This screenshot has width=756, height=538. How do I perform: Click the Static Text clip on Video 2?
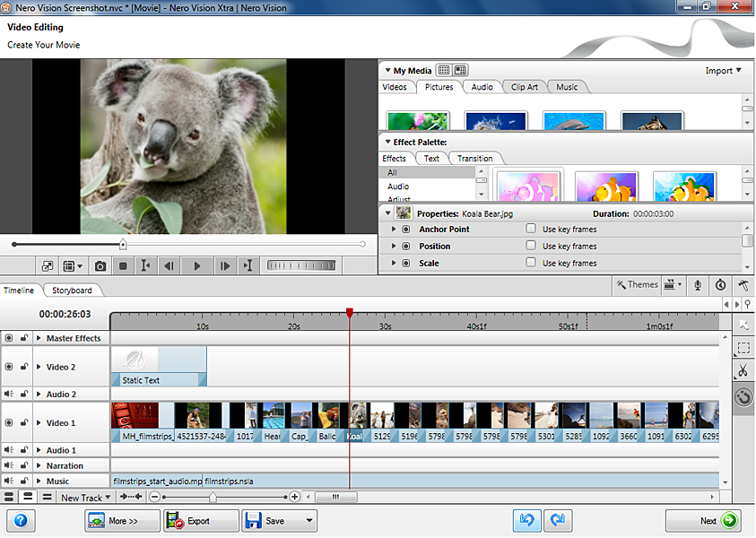pyautogui.click(x=158, y=366)
